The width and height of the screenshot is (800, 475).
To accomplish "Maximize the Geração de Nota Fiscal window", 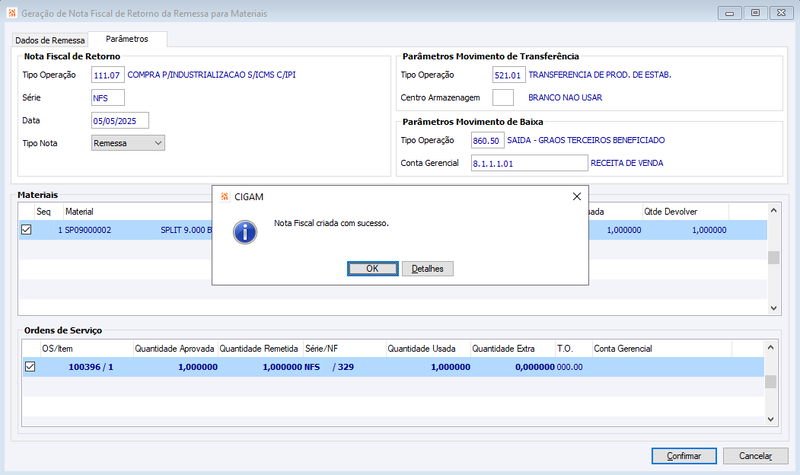I will pos(756,13).
